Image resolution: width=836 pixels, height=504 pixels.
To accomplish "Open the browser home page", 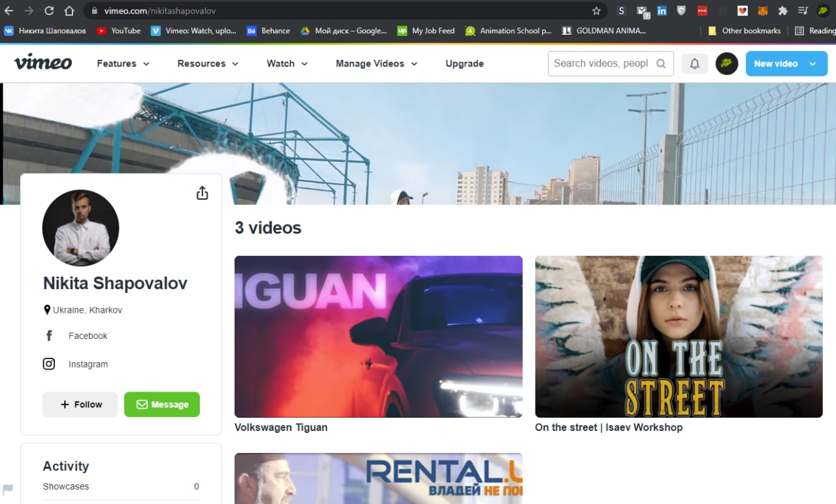I will click(x=69, y=11).
